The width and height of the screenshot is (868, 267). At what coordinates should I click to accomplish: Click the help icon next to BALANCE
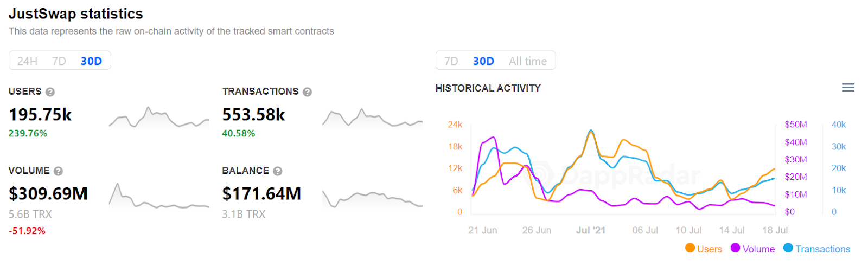278,171
